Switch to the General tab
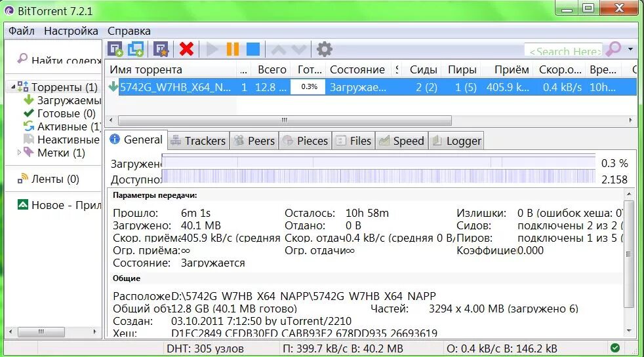Image resolution: width=644 pixels, height=357 pixels. 136,140
